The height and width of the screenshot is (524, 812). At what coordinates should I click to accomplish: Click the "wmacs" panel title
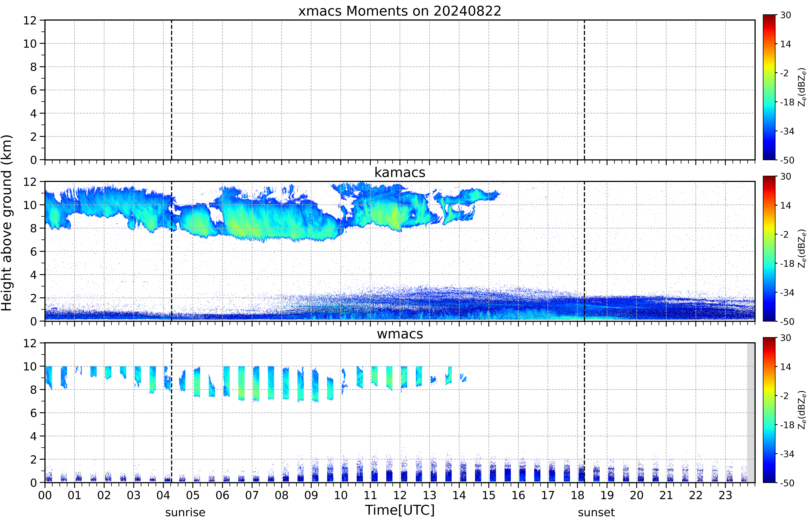tap(400, 334)
